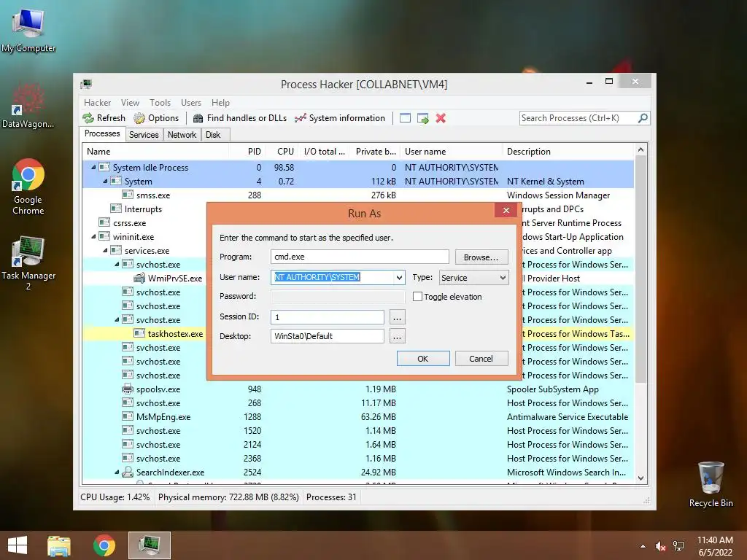This screenshot has height=560, width=747.
Task: Click process list scroll down arrow
Action: coord(640,478)
